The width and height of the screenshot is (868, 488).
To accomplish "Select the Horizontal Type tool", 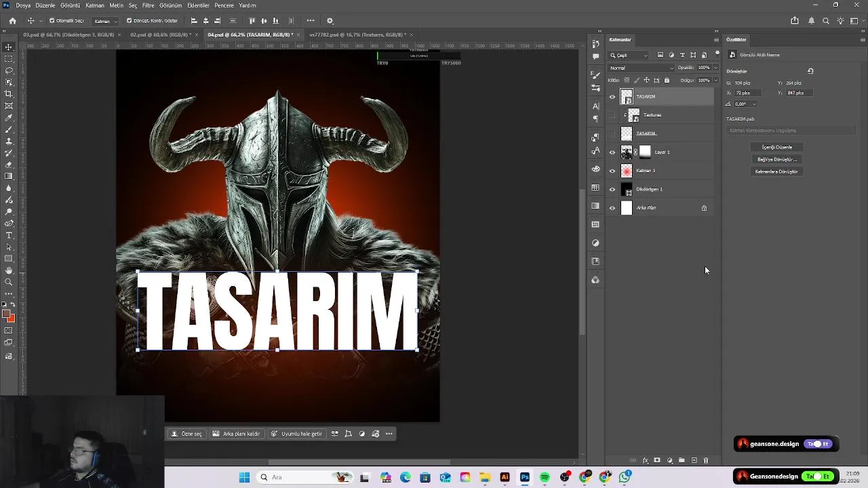I will 9,235.
